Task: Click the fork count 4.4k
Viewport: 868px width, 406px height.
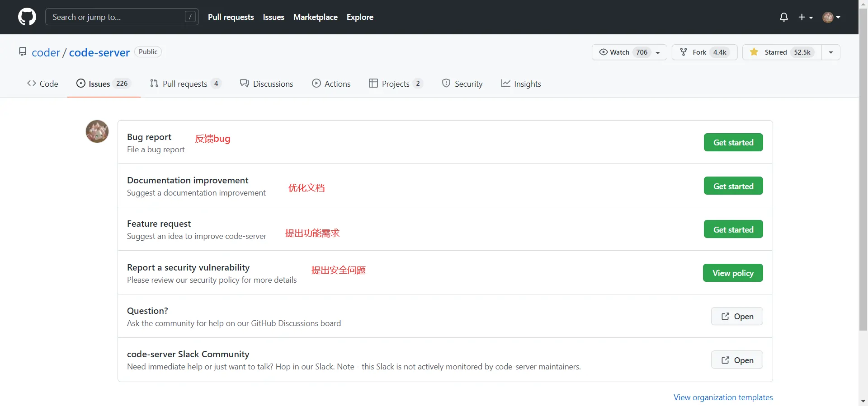Action: click(720, 52)
